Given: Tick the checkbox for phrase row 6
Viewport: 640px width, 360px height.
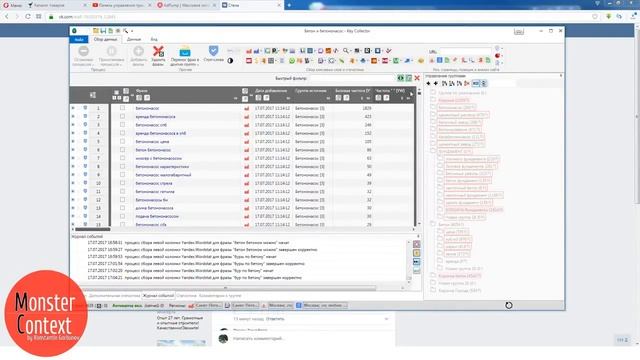Looking at the screenshot, I should [x=122, y=150].
